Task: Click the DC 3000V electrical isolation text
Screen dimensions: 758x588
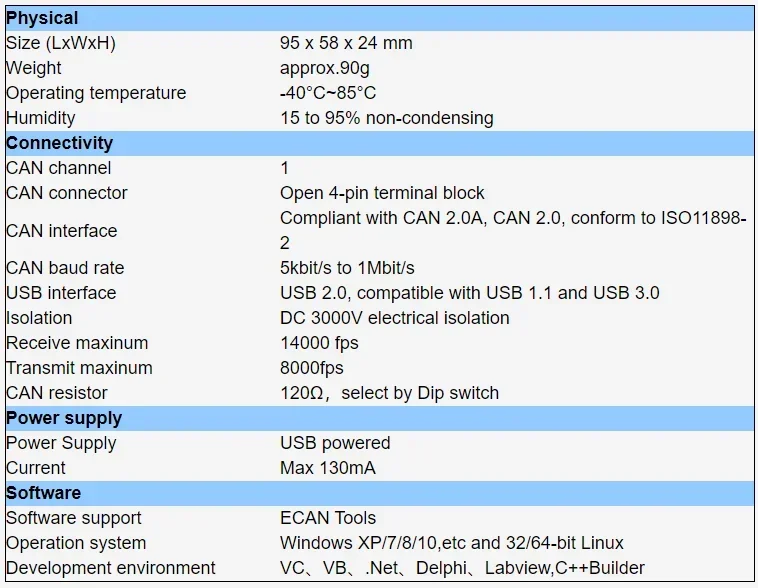Action: pos(394,318)
